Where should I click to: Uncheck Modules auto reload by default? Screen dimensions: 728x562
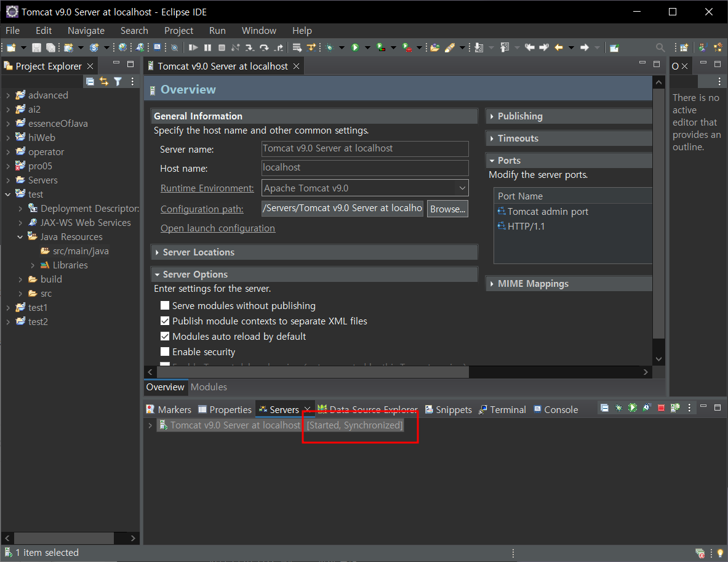(x=165, y=336)
